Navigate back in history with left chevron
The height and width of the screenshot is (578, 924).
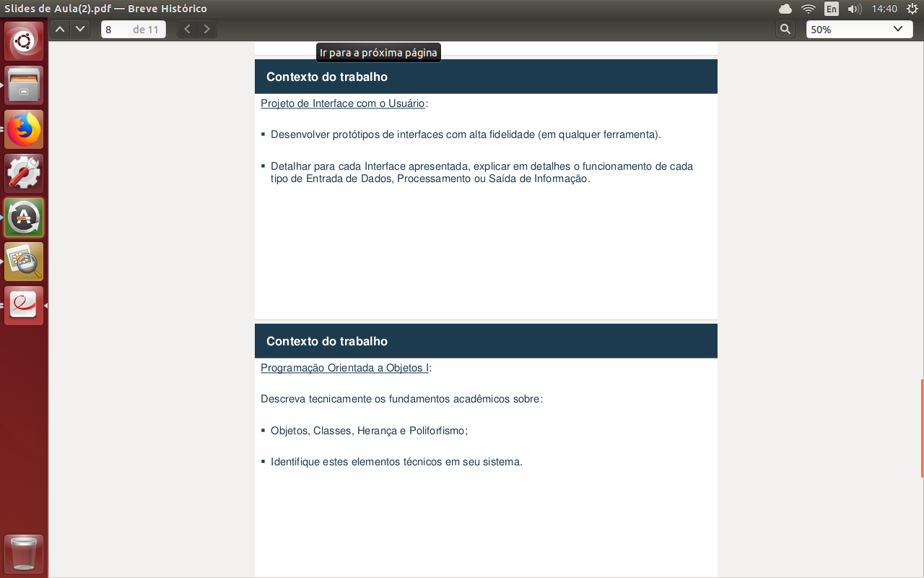188,30
